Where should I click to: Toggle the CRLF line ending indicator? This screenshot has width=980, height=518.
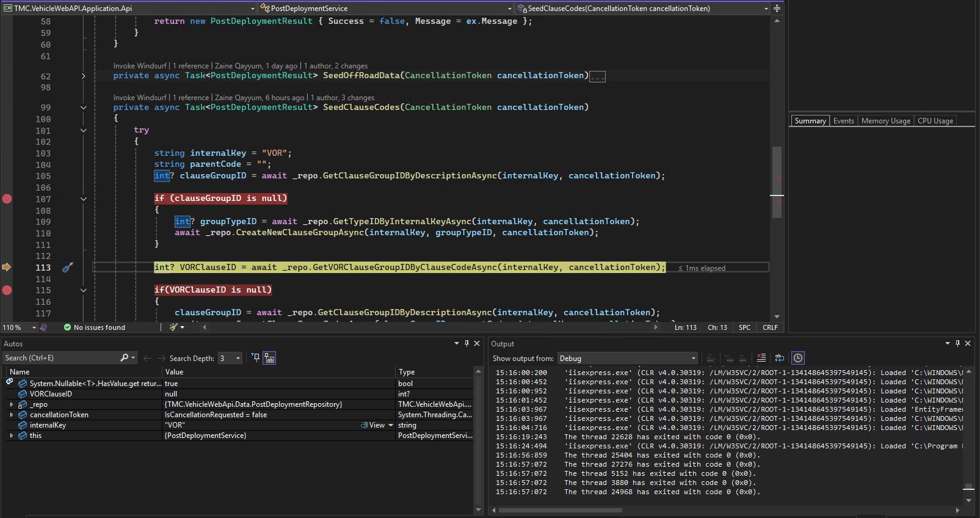[770, 327]
